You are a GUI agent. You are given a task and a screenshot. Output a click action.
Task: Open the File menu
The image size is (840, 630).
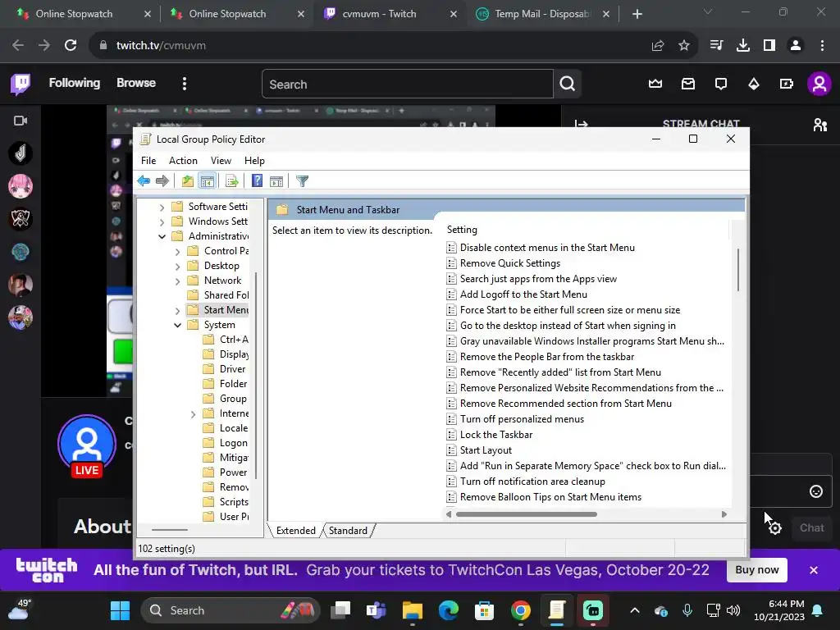click(148, 161)
